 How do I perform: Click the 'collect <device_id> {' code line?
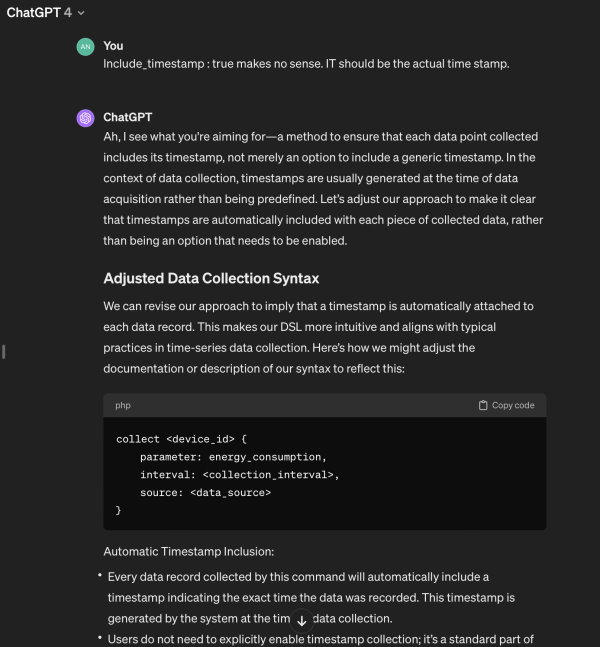[181, 439]
